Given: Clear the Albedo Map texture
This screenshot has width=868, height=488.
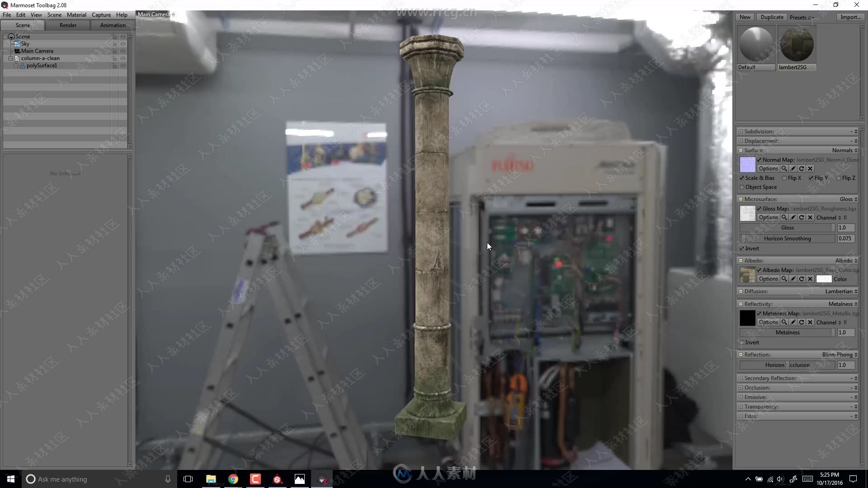Looking at the screenshot, I should pyautogui.click(x=810, y=279).
